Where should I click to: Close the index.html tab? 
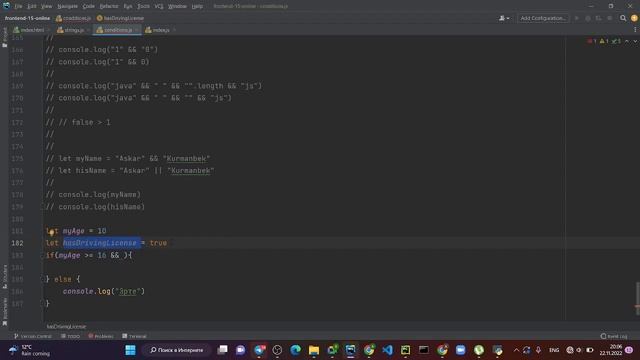tap(49, 30)
